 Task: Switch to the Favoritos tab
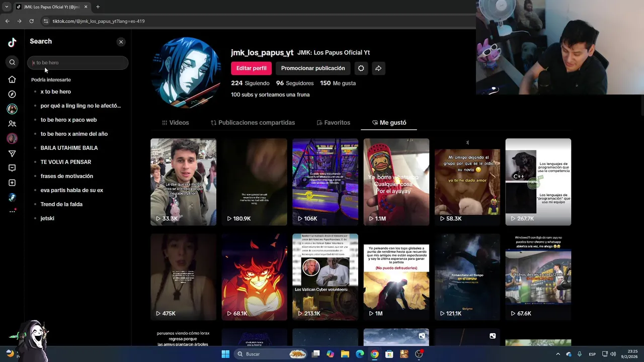click(333, 123)
